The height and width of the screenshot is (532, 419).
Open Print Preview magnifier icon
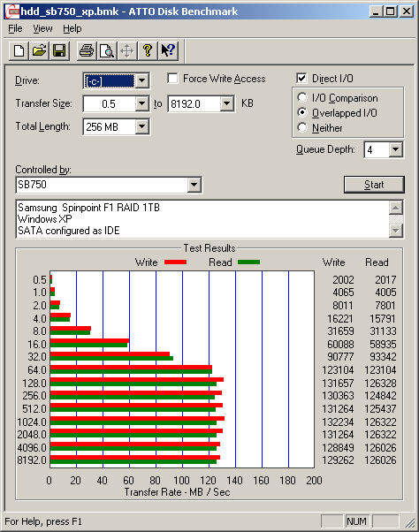(107, 51)
